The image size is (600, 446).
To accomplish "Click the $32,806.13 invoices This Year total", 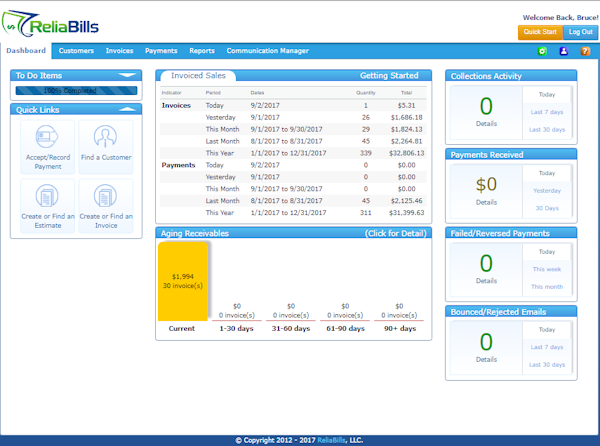I will pos(406,153).
